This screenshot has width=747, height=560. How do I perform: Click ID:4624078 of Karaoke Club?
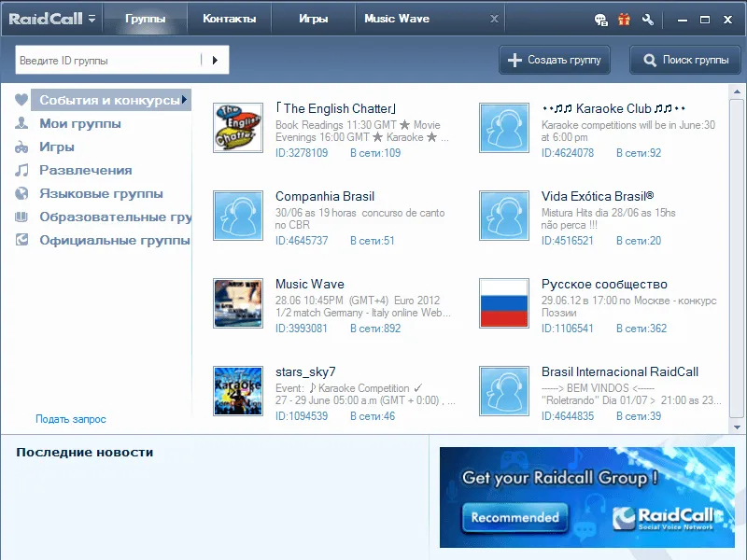click(568, 153)
